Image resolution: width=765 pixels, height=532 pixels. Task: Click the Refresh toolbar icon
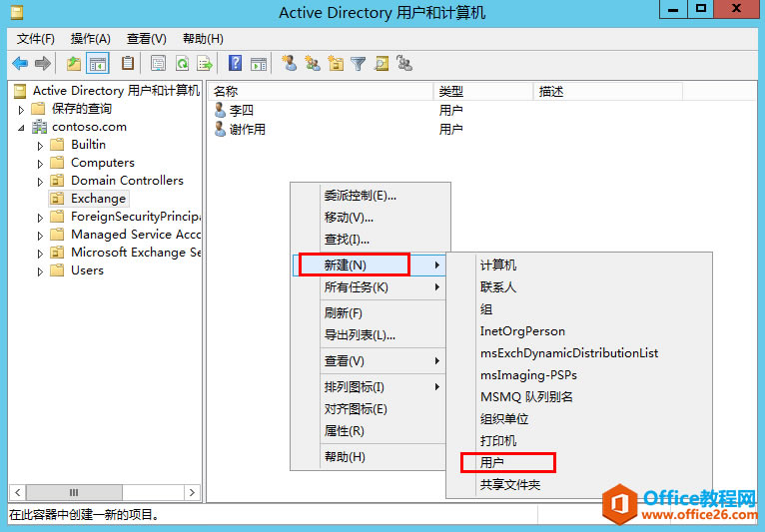[182, 64]
